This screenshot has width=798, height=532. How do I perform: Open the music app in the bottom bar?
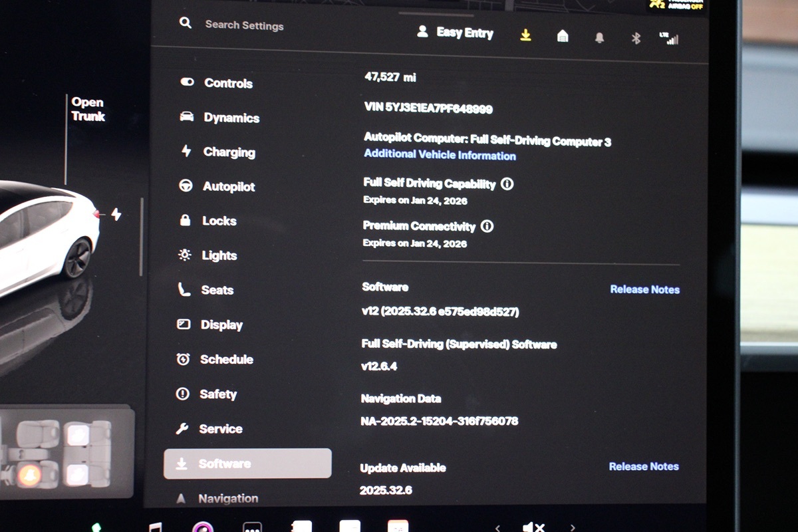coord(155,527)
